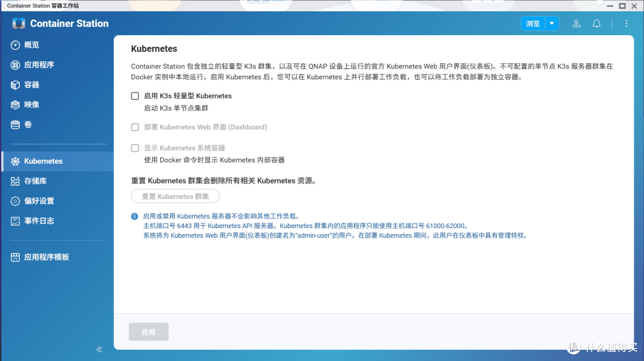The image size is (644, 361).
Task: Click the 应用 apply button
Action: click(x=148, y=332)
